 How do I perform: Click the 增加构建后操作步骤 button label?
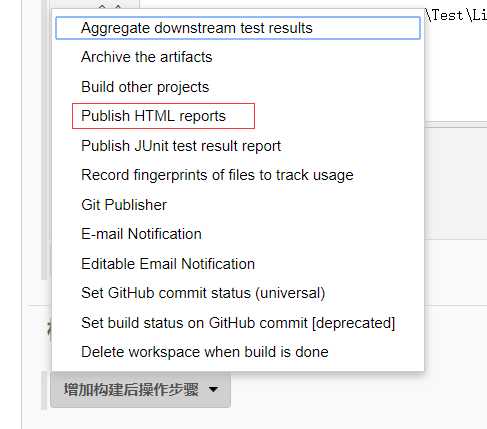[131, 390]
